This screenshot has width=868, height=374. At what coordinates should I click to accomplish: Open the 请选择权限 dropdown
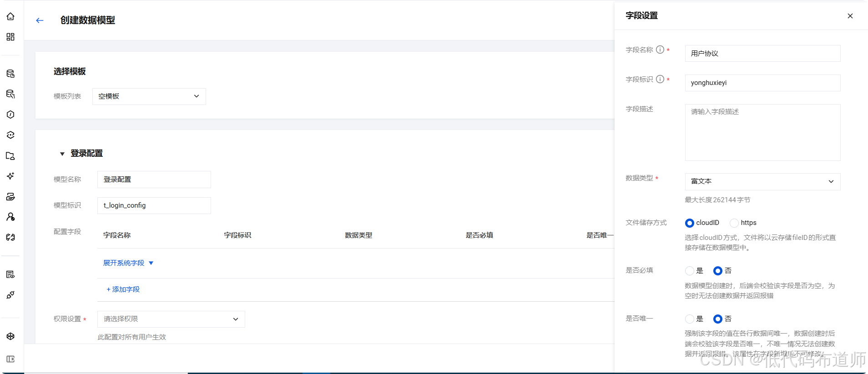(171, 319)
